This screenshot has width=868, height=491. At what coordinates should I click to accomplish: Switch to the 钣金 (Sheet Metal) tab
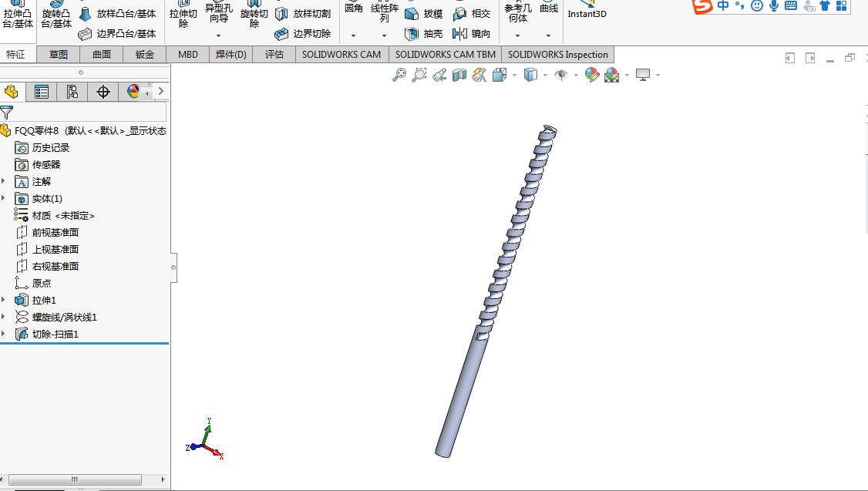[144, 54]
